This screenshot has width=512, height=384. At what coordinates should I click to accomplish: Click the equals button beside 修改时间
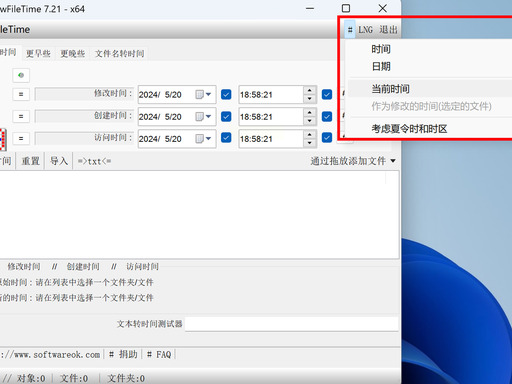click(21, 94)
